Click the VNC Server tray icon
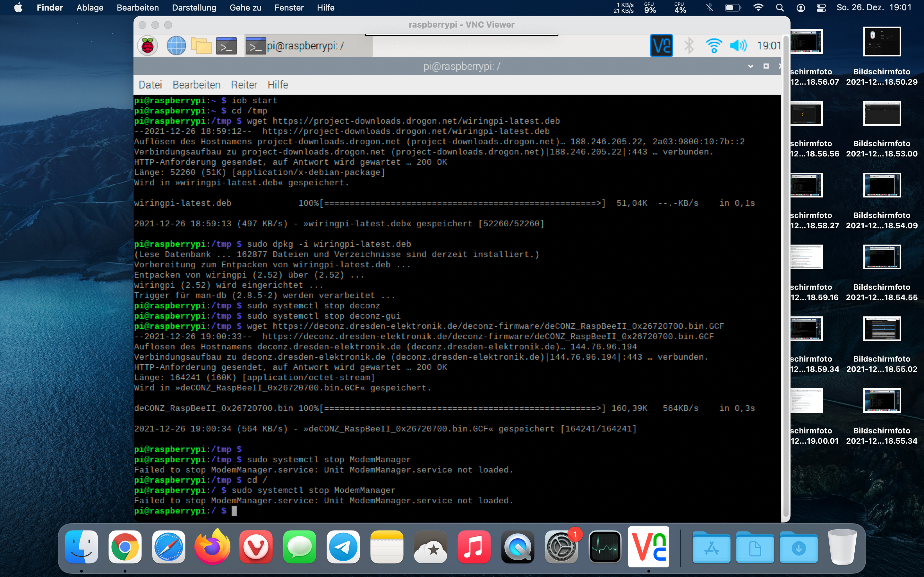 [x=661, y=46]
